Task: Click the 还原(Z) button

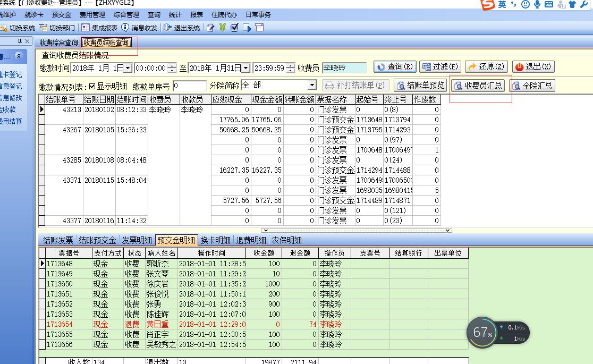Action: click(x=486, y=67)
